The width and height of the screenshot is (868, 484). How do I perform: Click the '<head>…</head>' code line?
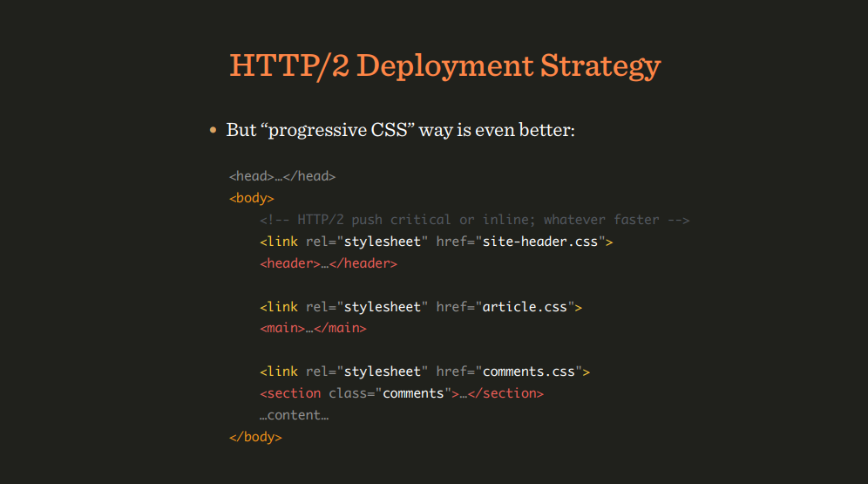coord(282,176)
